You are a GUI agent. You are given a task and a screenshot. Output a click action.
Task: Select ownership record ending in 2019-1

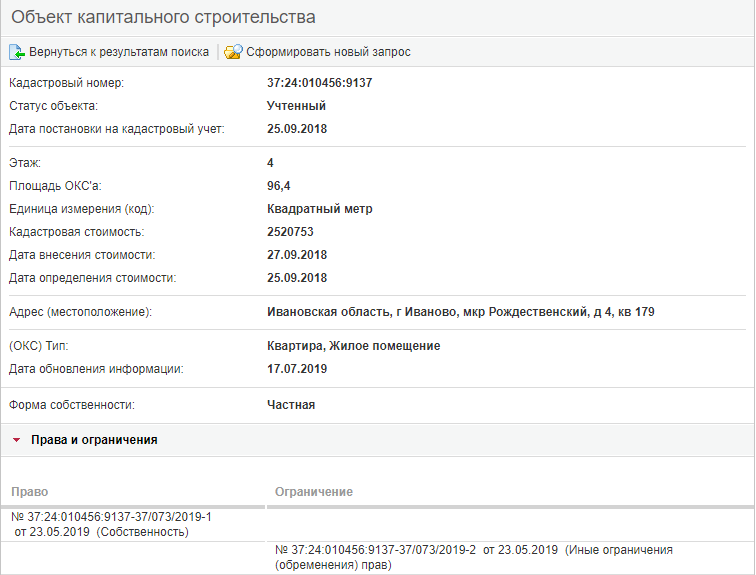tap(111, 524)
